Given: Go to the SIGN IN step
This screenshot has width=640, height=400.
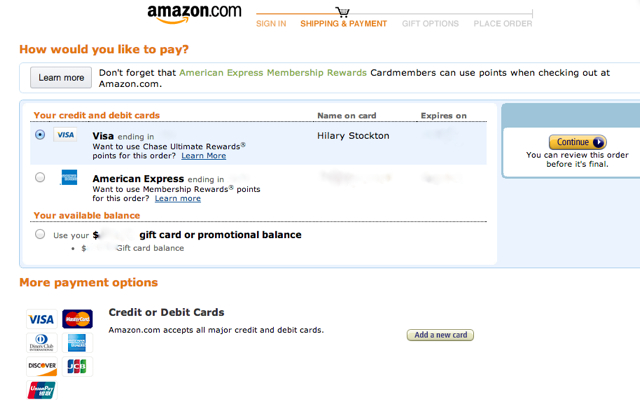Looking at the screenshot, I should pos(271,24).
